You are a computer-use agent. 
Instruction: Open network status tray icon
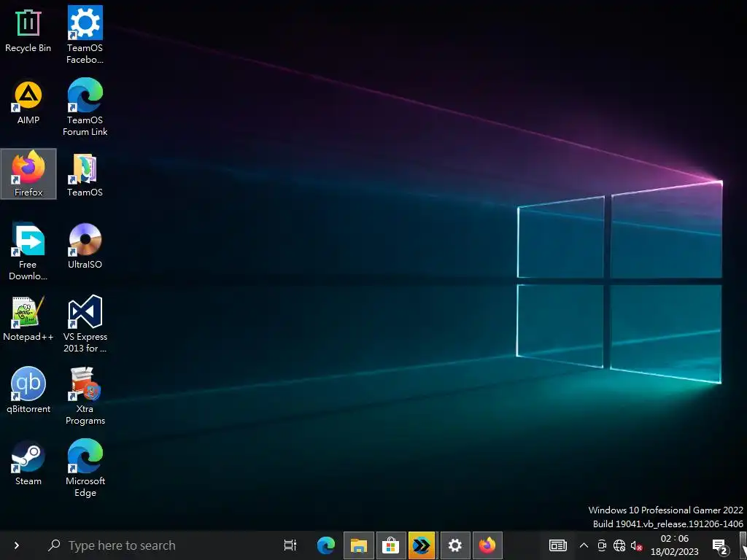(x=619, y=545)
